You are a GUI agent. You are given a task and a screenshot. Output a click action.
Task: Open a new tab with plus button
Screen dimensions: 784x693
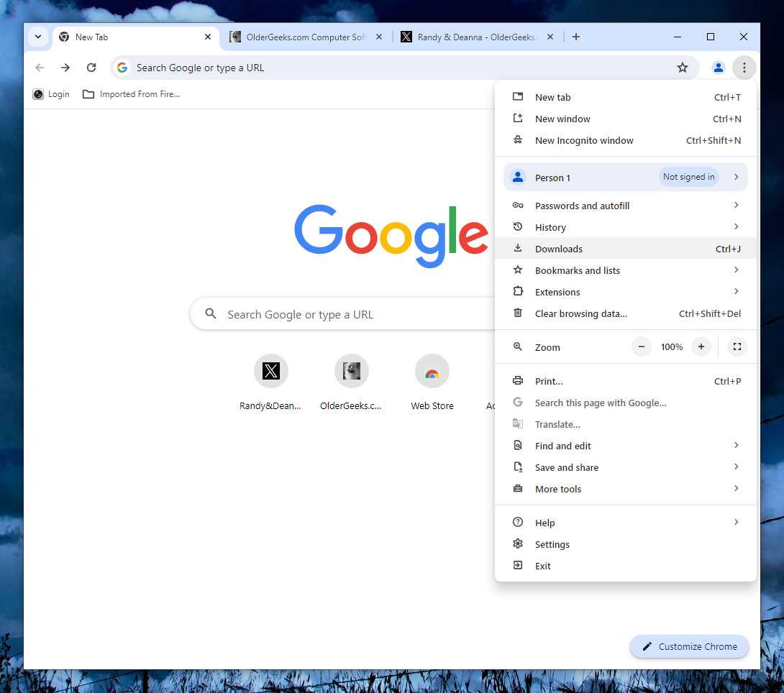click(x=576, y=37)
